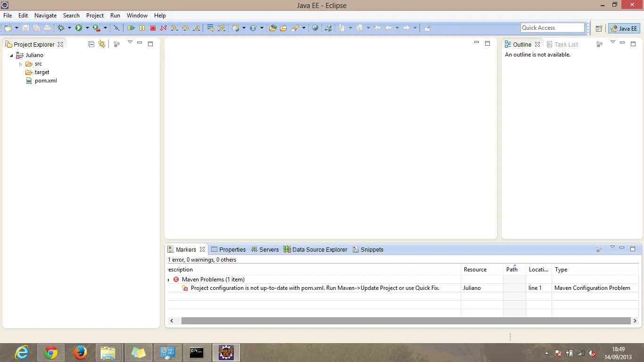Maximize the editor area

tap(487, 43)
